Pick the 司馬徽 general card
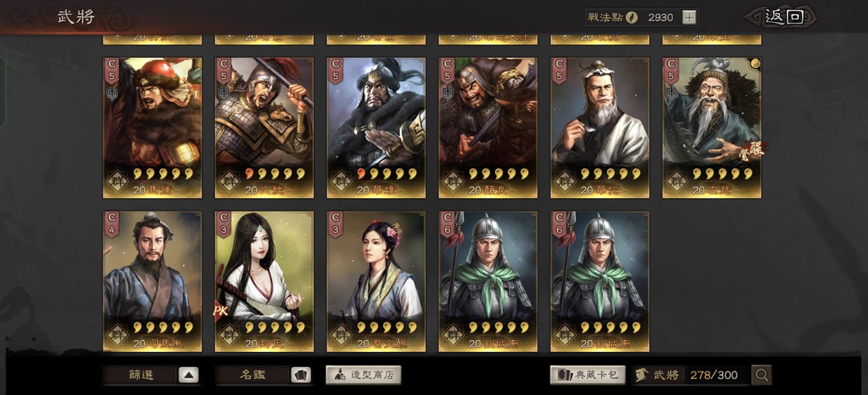The image size is (868, 395). point(152,282)
